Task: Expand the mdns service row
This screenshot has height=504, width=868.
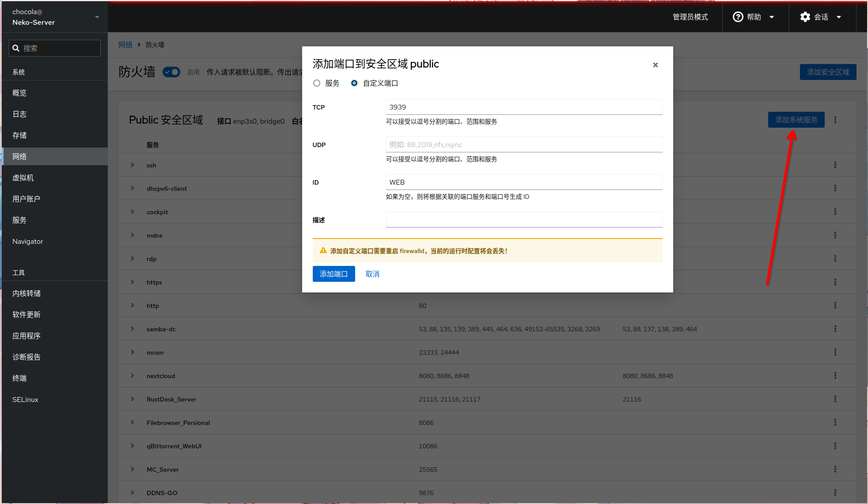Action: [132, 235]
